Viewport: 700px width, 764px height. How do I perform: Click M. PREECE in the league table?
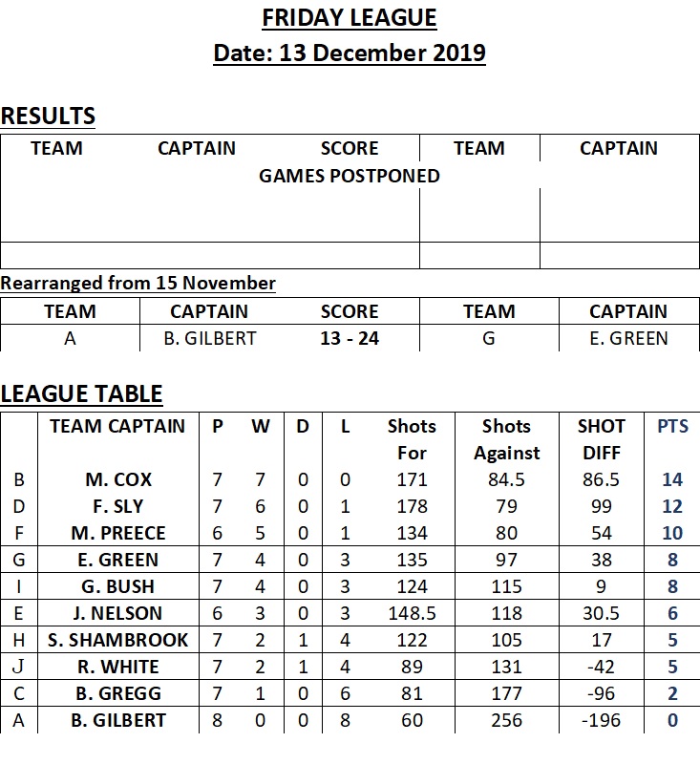click(118, 533)
